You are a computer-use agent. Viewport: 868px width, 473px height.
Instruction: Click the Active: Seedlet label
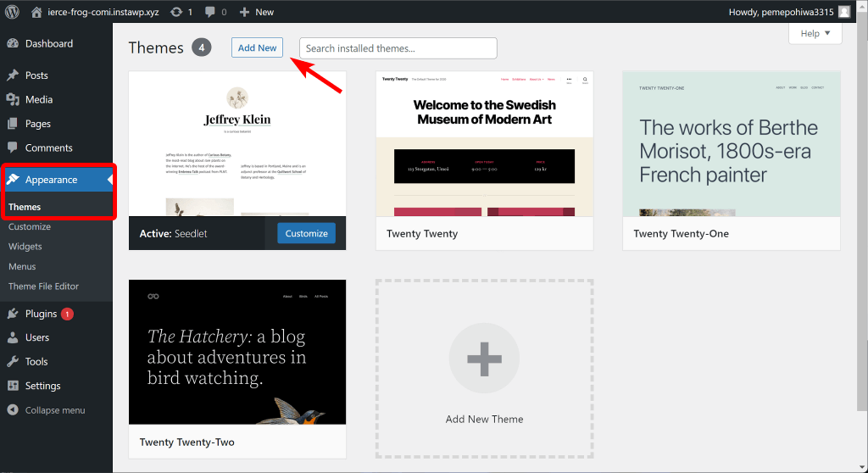tap(173, 234)
